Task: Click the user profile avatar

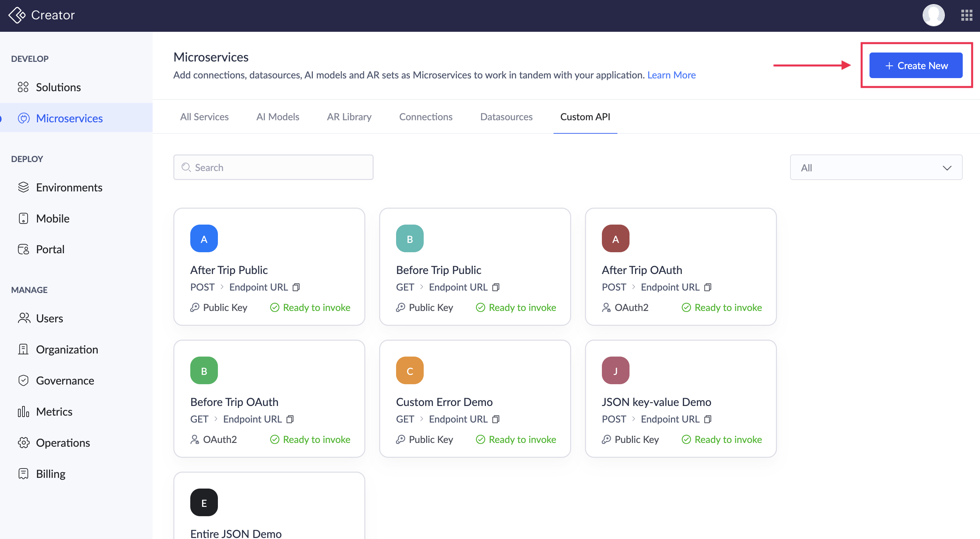Action: point(933,15)
